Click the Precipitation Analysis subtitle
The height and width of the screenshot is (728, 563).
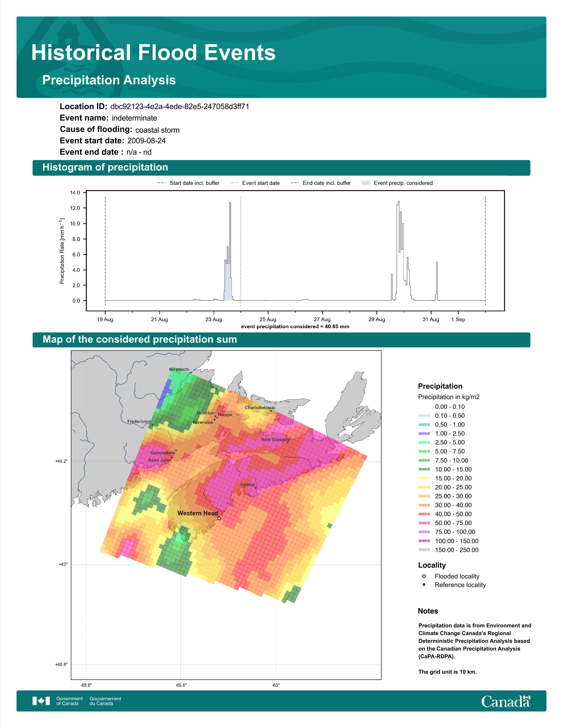[109, 80]
